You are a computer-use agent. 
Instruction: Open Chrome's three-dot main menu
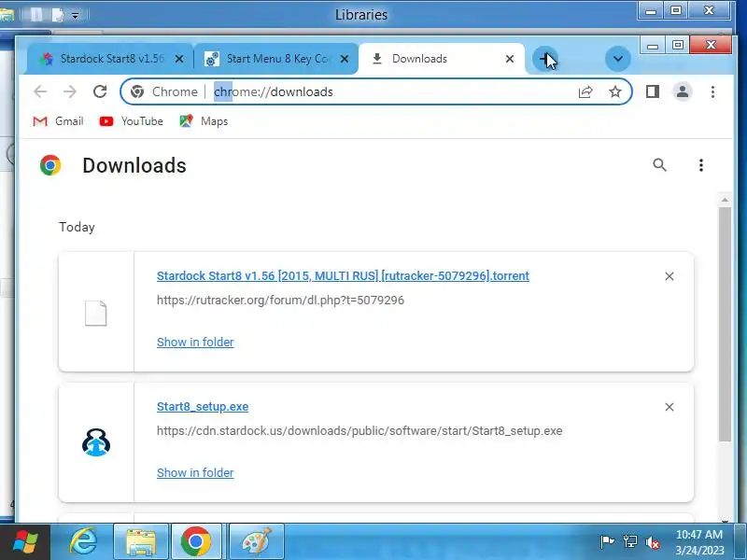pyautogui.click(x=712, y=91)
